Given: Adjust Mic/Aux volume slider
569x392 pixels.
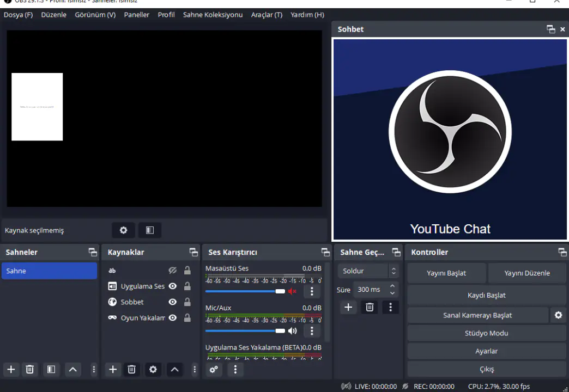Looking at the screenshot, I should coord(245,330).
